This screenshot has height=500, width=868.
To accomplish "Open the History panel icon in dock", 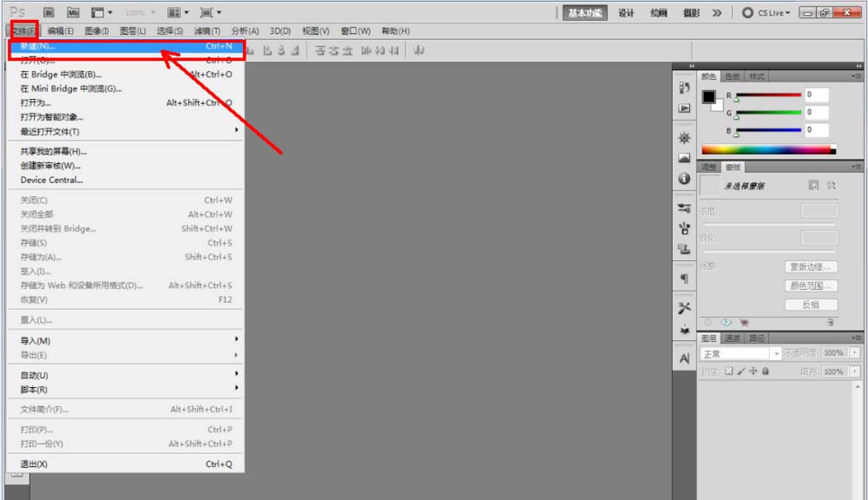I will pyautogui.click(x=684, y=88).
